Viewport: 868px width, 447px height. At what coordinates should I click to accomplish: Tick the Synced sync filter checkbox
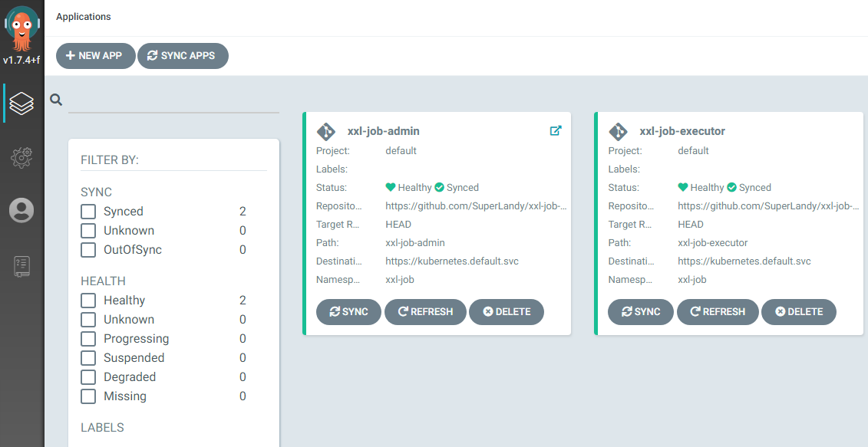88,212
